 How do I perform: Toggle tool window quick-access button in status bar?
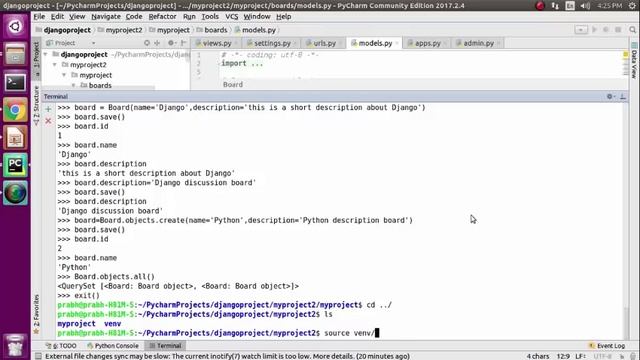(x=38, y=356)
